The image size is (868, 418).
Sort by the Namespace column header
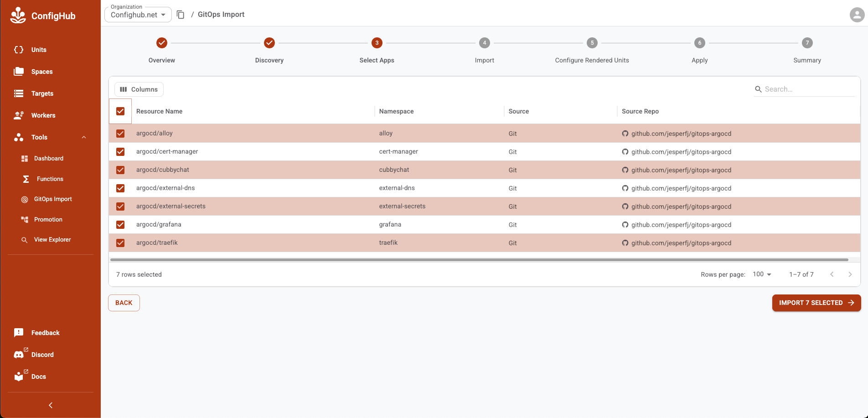click(397, 111)
